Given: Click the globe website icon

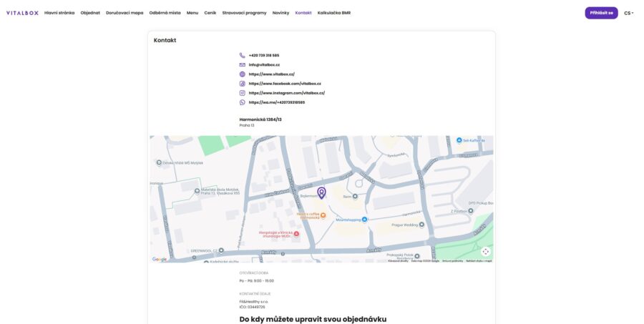Looking at the screenshot, I should click(243, 74).
